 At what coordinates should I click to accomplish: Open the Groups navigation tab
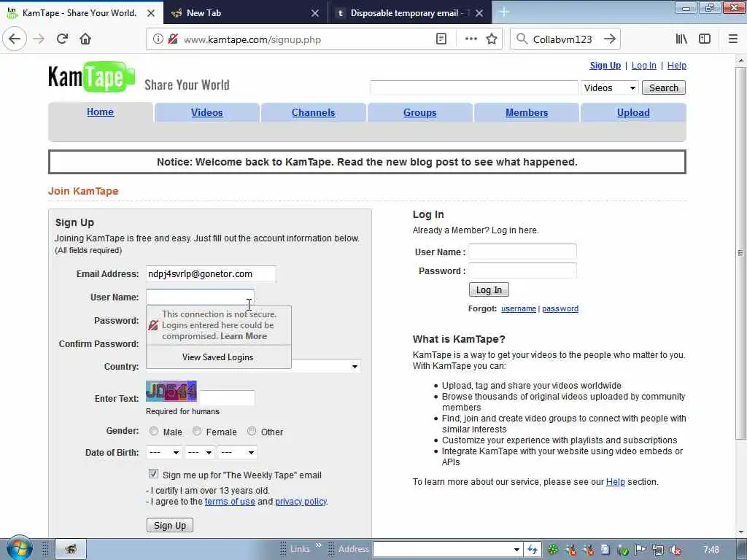(x=419, y=112)
